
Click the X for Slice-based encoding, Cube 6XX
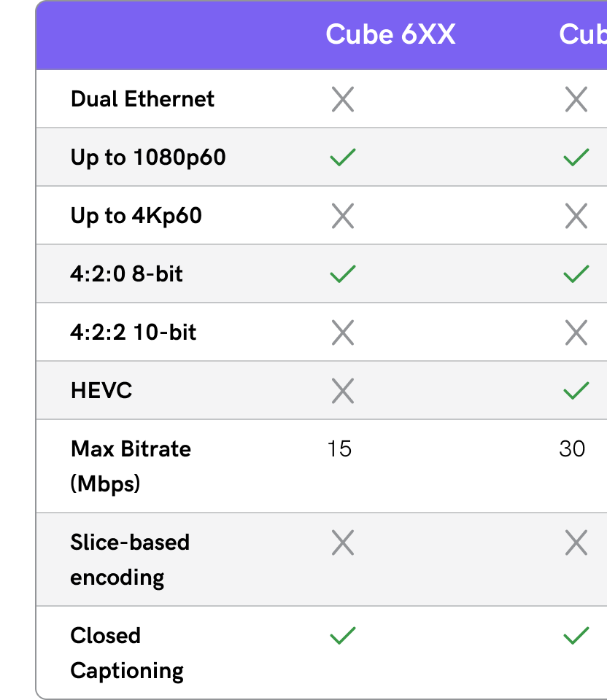(342, 542)
